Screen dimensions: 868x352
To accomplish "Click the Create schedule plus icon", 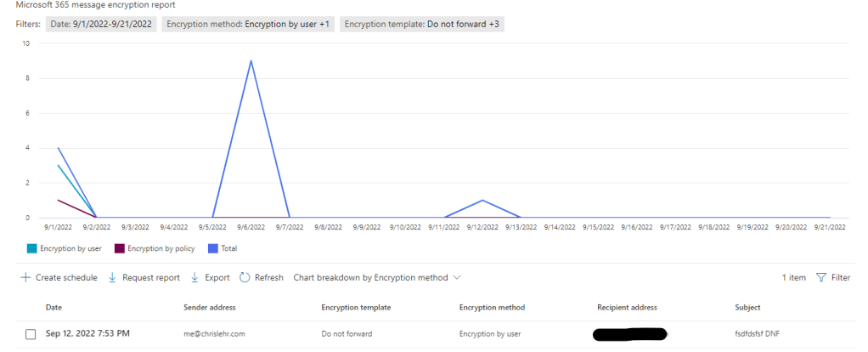I will click(25, 277).
